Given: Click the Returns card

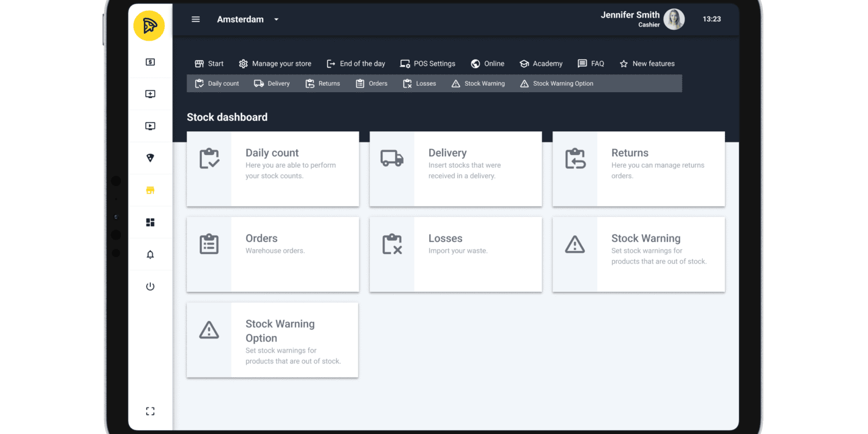Looking at the screenshot, I should 639,169.
